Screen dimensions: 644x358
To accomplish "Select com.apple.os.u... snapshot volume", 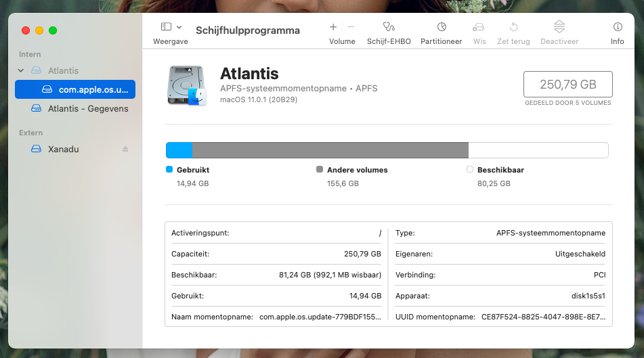I will pyautogui.click(x=75, y=89).
